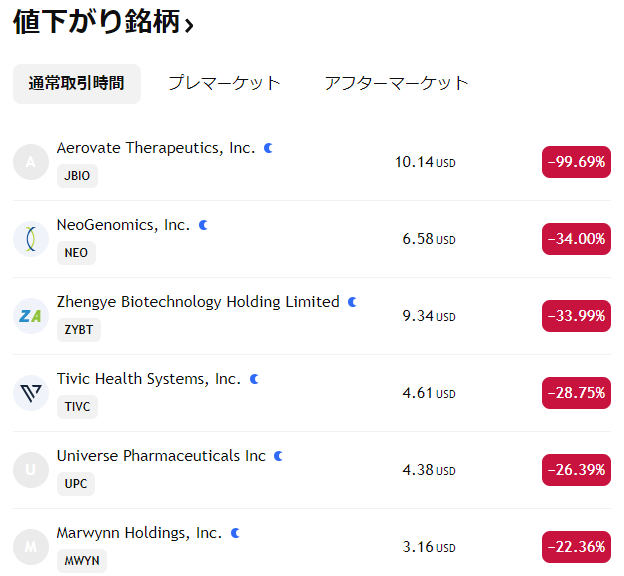Open the 値下がり銘柄 heading arrow

tap(189, 24)
